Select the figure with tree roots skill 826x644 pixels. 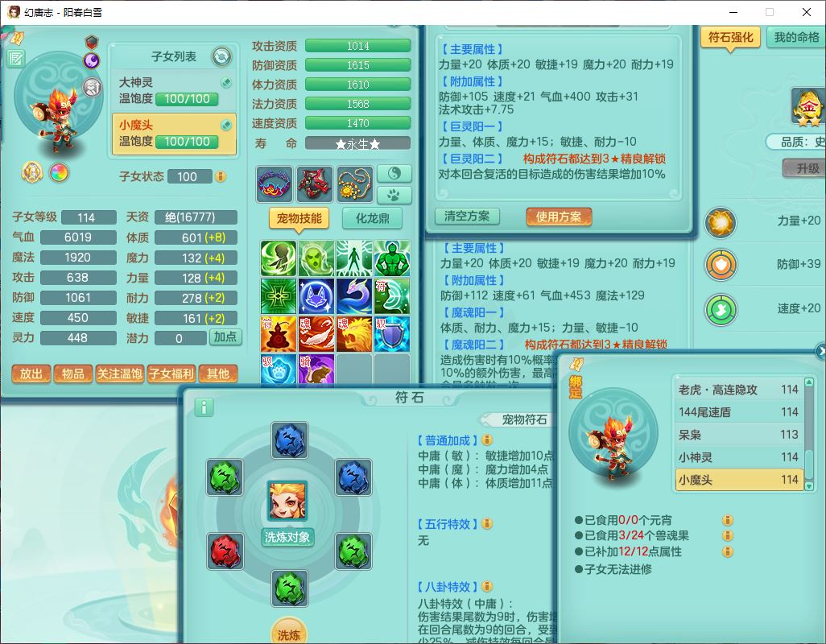(354, 258)
